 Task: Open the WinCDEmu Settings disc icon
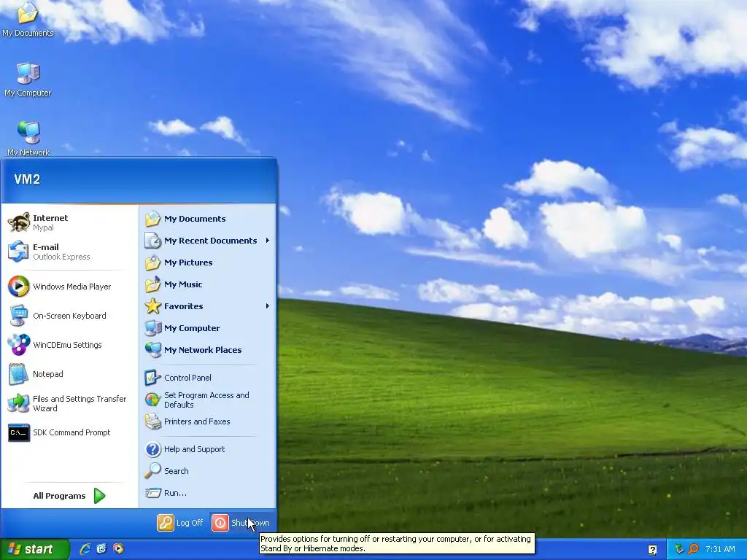coord(18,345)
